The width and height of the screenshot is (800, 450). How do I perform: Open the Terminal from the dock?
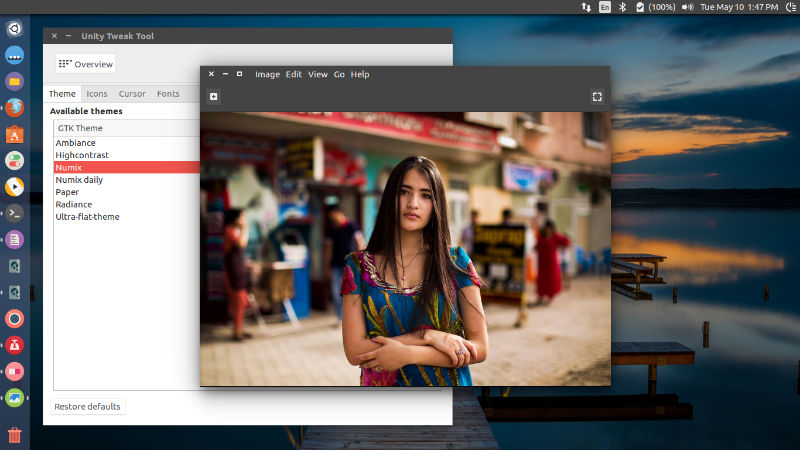coord(15,213)
